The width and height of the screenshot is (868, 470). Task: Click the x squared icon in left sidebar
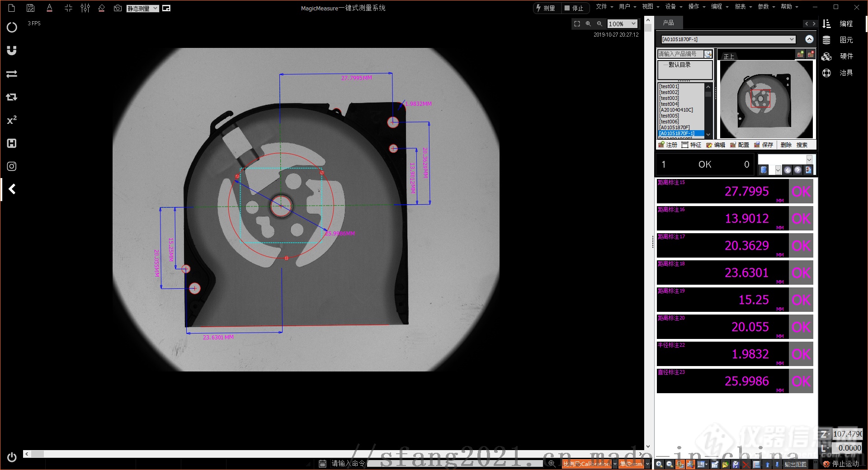[x=12, y=120]
